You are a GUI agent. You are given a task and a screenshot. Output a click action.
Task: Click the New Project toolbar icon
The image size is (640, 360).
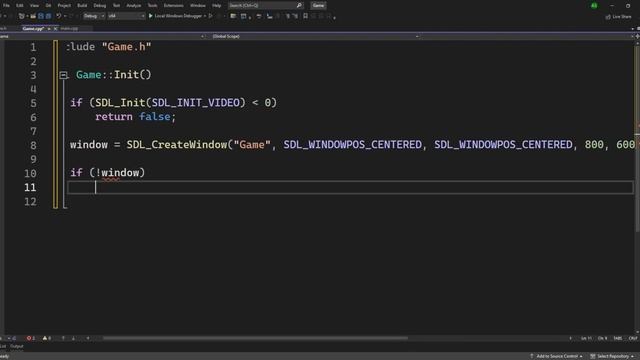(x=22, y=16)
